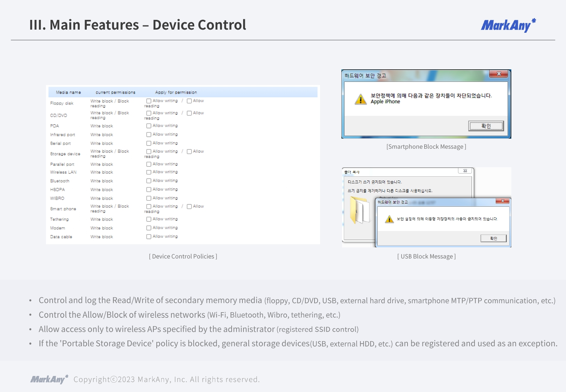Enable Allow writing for Floppy disk
This screenshot has width=566, height=392.
click(149, 101)
